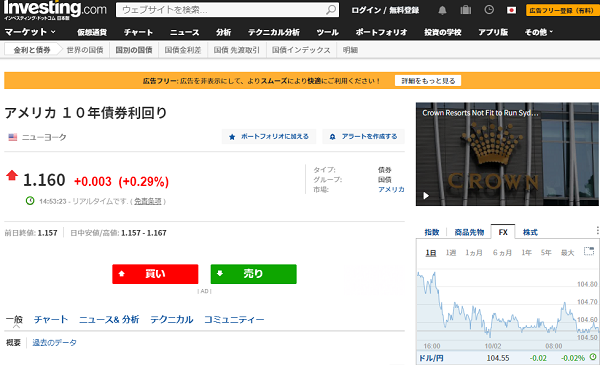Open the clock icon in header
600x365 pixels.
pos(489,10)
